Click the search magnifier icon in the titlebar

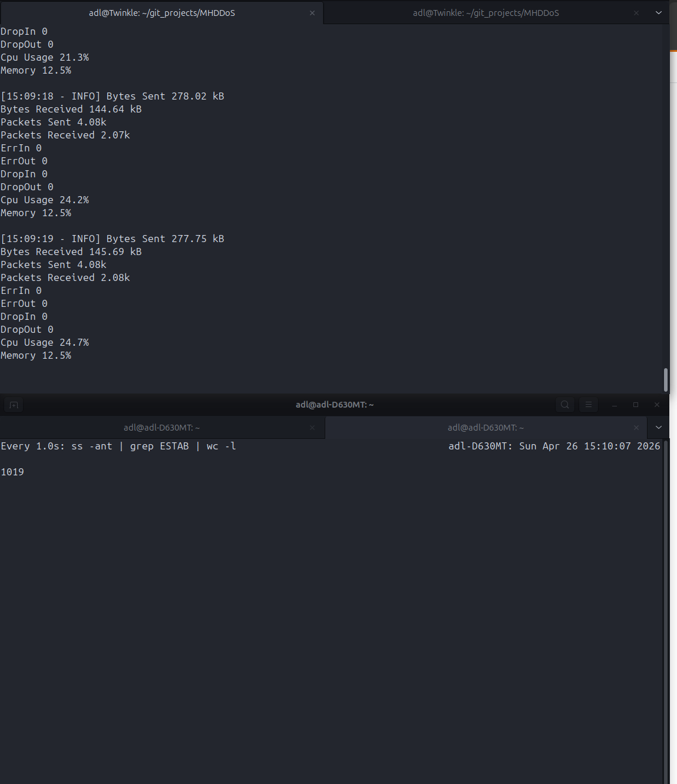pos(564,405)
